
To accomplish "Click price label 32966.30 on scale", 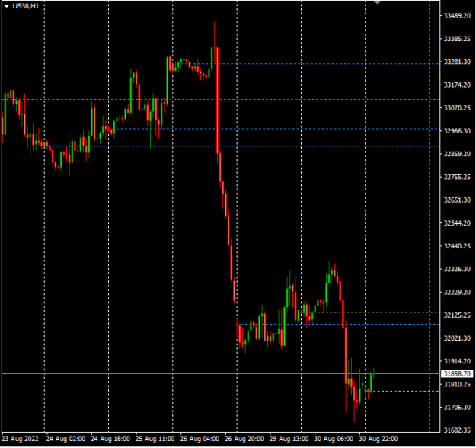I will tap(457, 131).
